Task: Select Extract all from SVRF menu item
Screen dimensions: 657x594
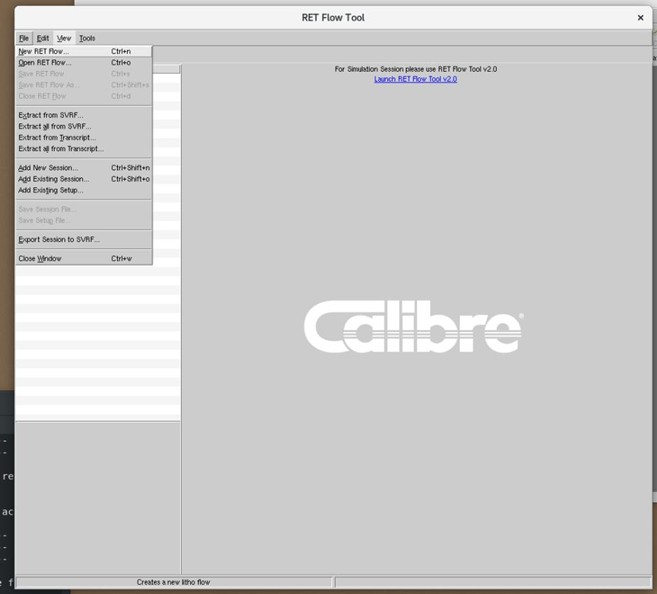Action: tap(84, 126)
